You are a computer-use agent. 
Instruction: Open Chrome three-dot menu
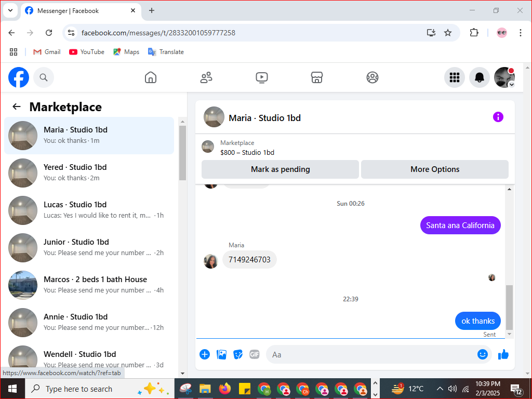(x=521, y=33)
